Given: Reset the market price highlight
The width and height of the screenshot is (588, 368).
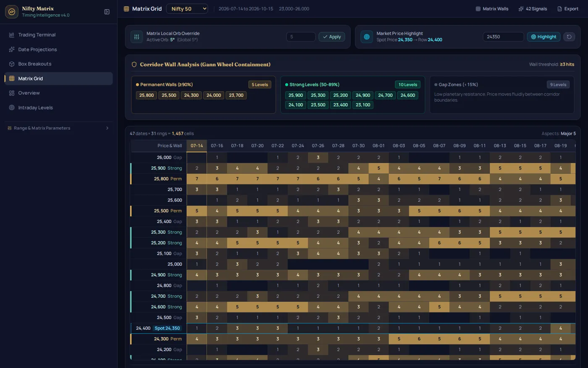Looking at the screenshot, I should pyautogui.click(x=569, y=37).
